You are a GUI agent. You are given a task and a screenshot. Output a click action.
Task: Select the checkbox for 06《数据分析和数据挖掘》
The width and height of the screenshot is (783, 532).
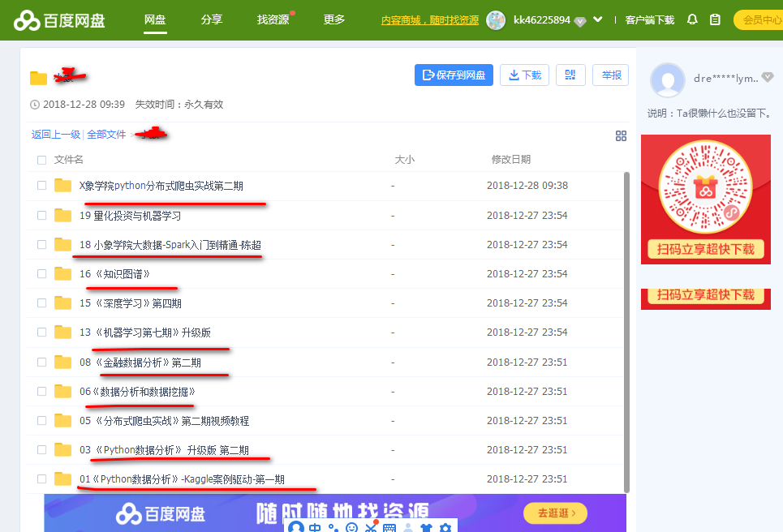[42, 391]
